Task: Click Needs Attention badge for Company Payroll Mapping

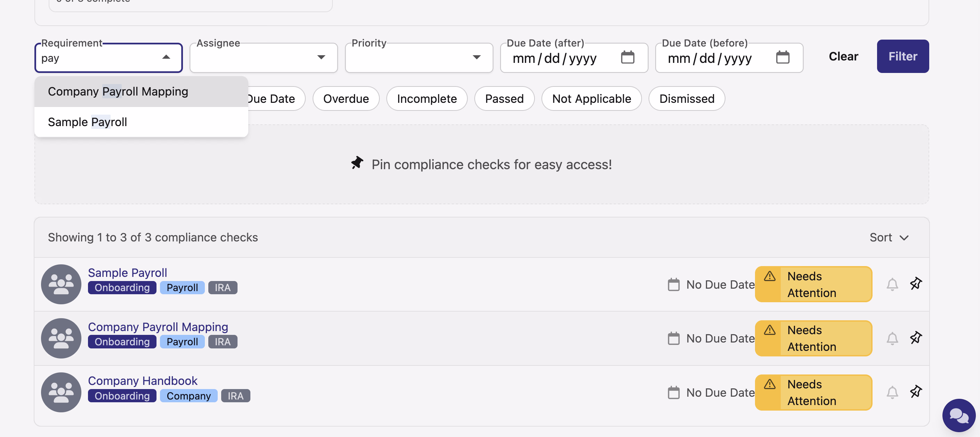Action: click(813, 338)
